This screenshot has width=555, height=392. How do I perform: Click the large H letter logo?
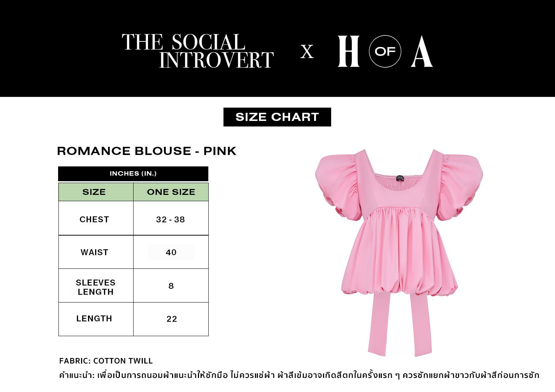point(348,51)
